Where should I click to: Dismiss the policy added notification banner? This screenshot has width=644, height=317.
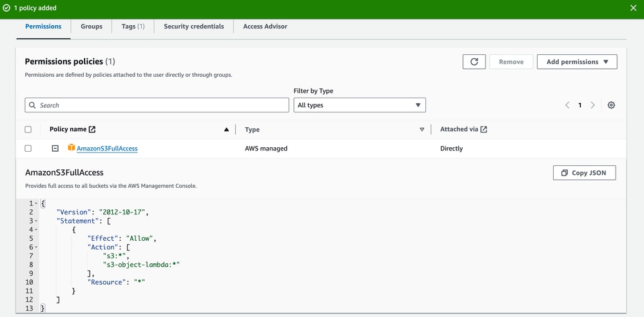click(633, 8)
